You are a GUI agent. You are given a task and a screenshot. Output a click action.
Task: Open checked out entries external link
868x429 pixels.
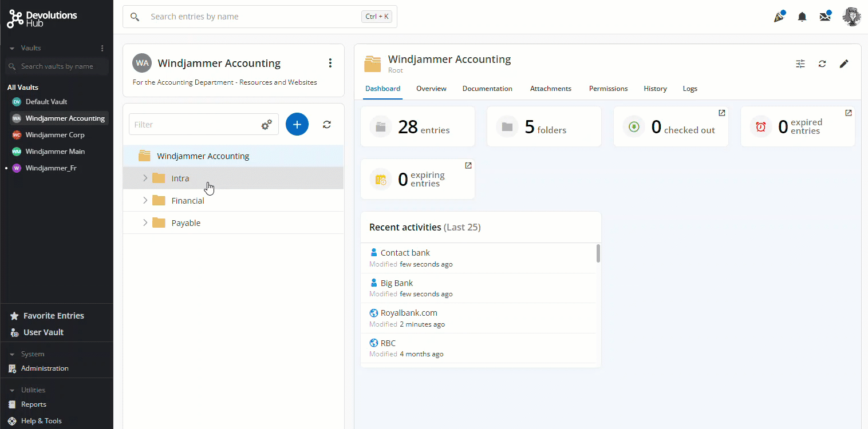click(722, 113)
